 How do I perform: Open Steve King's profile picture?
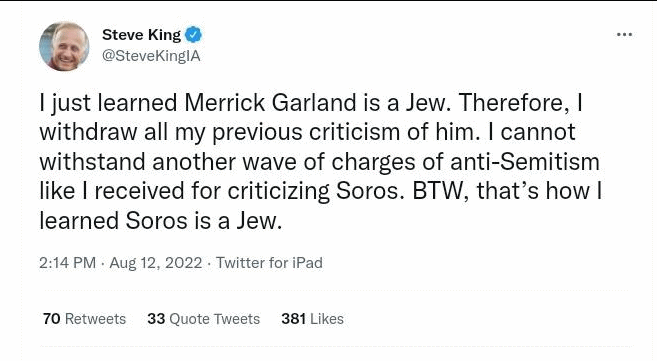click(65, 46)
